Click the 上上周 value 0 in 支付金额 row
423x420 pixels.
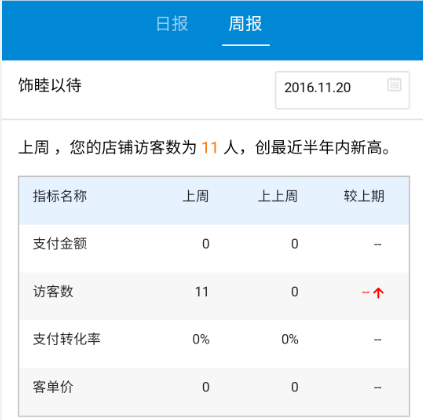pyautogui.click(x=295, y=244)
